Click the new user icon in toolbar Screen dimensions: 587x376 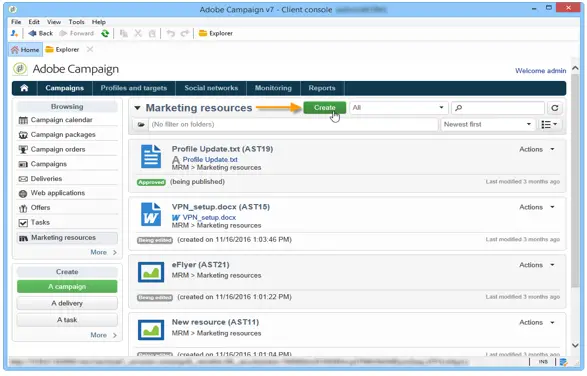(x=14, y=33)
